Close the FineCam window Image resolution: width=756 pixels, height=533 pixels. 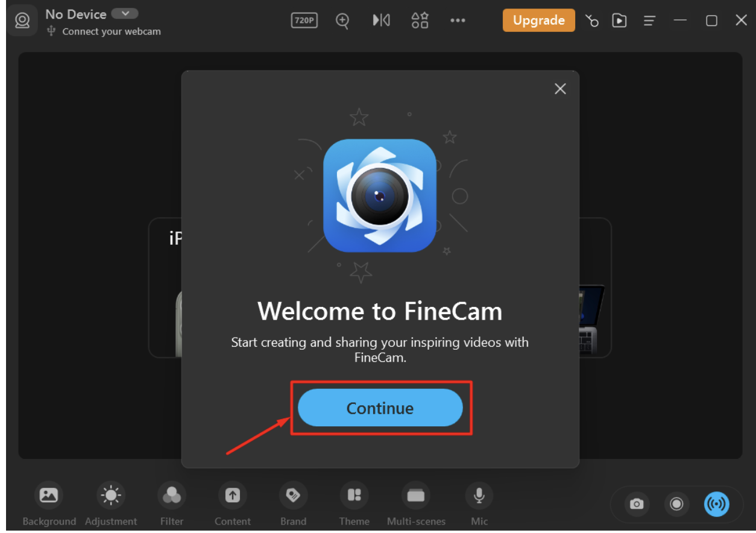[x=742, y=20]
